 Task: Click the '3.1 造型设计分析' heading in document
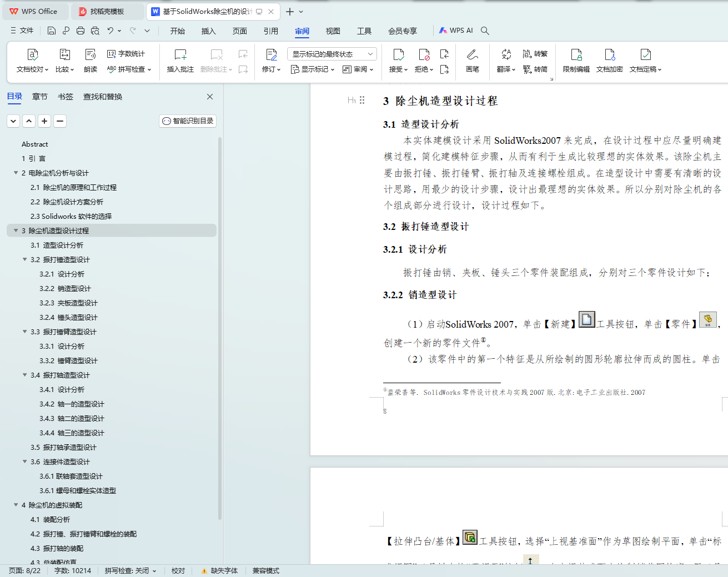[421, 124]
